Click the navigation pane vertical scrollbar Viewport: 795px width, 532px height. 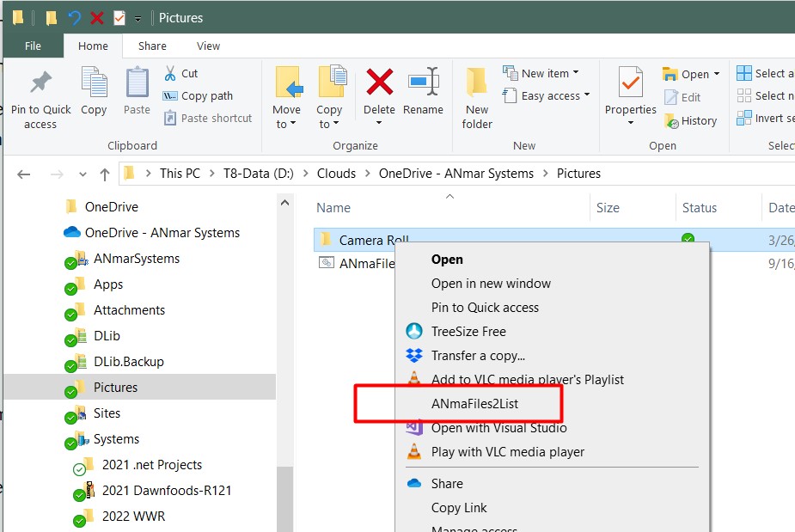click(x=284, y=344)
